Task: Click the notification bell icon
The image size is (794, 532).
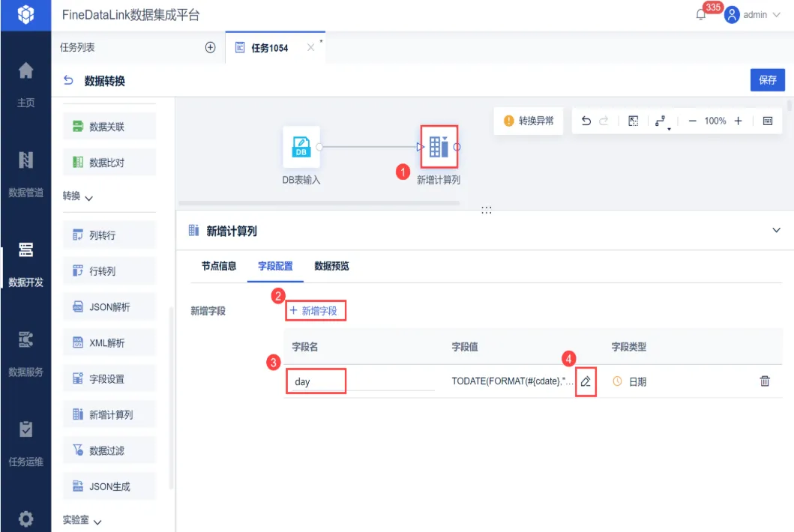Action: (x=701, y=15)
